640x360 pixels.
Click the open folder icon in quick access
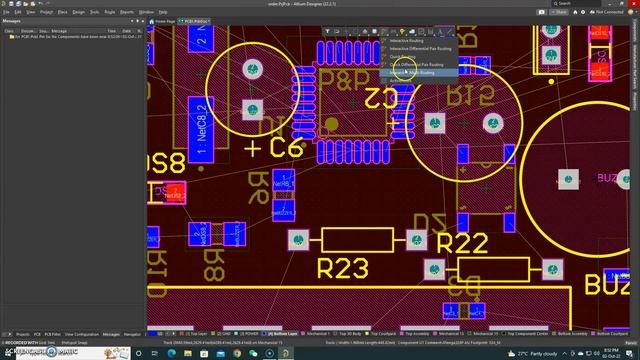[26, 4]
